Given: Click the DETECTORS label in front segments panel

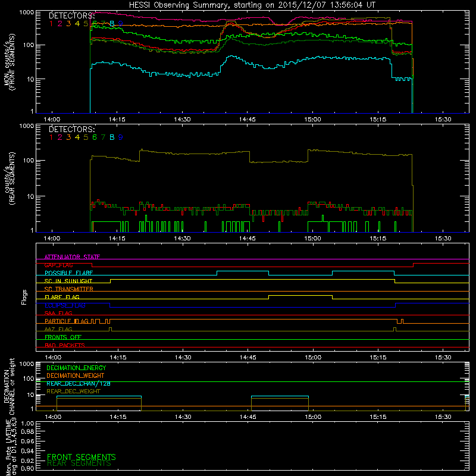Looking at the screenshot, I should tap(72, 15).
